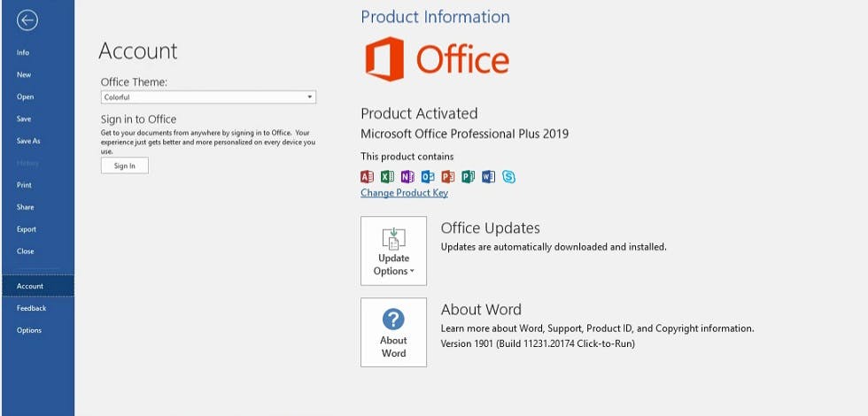Follow the Change Product Key link
This screenshot has width=868, height=416.
404,193
